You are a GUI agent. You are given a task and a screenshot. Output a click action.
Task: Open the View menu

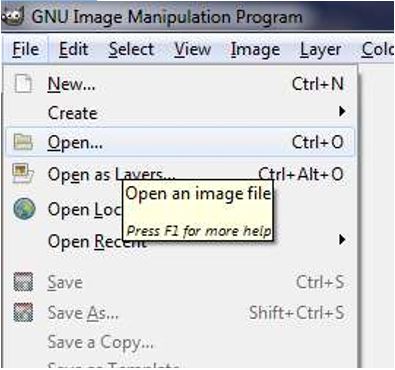[x=193, y=50]
